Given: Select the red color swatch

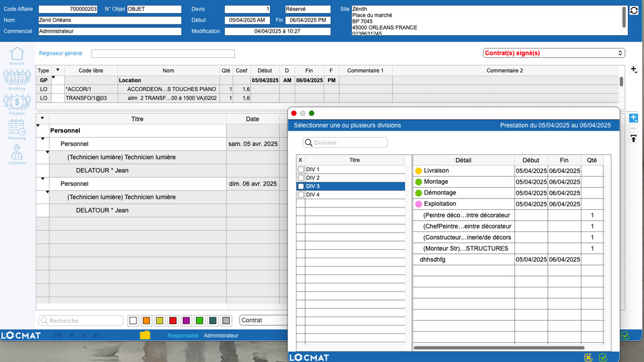Looking at the screenshot, I should [173, 320].
